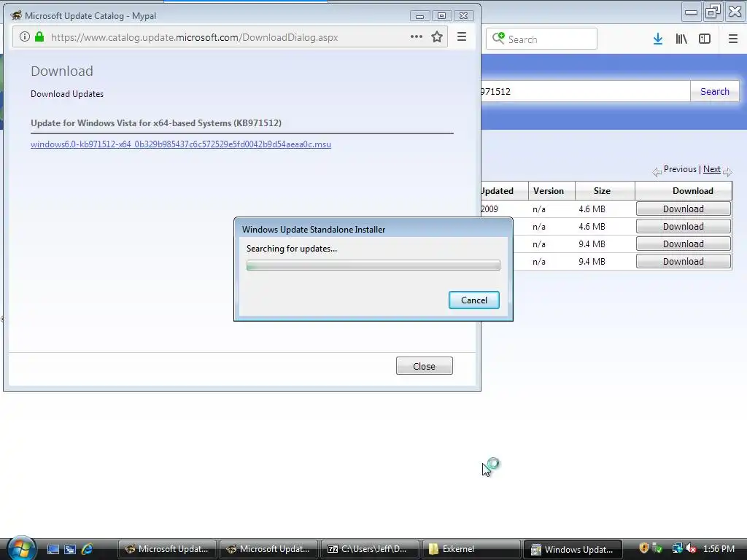Open popup window hamburger menu
The height and width of the screenshot is (560, 747).
(x=462, y=36)
